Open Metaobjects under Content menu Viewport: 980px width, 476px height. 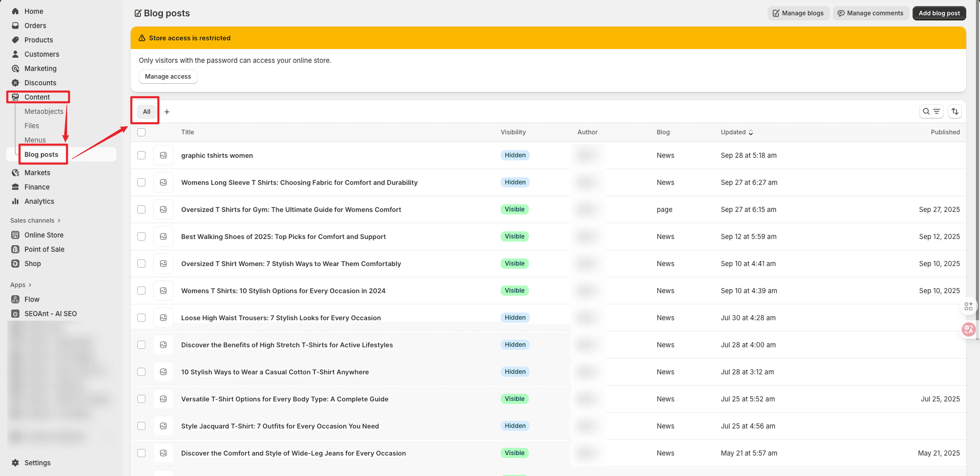[x=44, y=111]
